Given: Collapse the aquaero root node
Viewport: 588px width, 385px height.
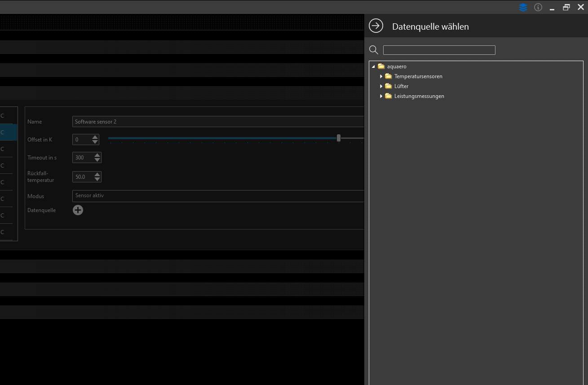Looking at the screenshot, I should click(x=373, y=66).
